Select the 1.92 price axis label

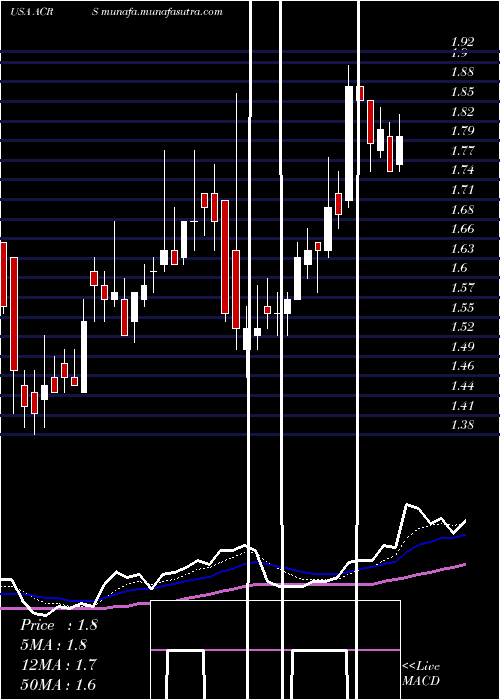pos(462,42)
